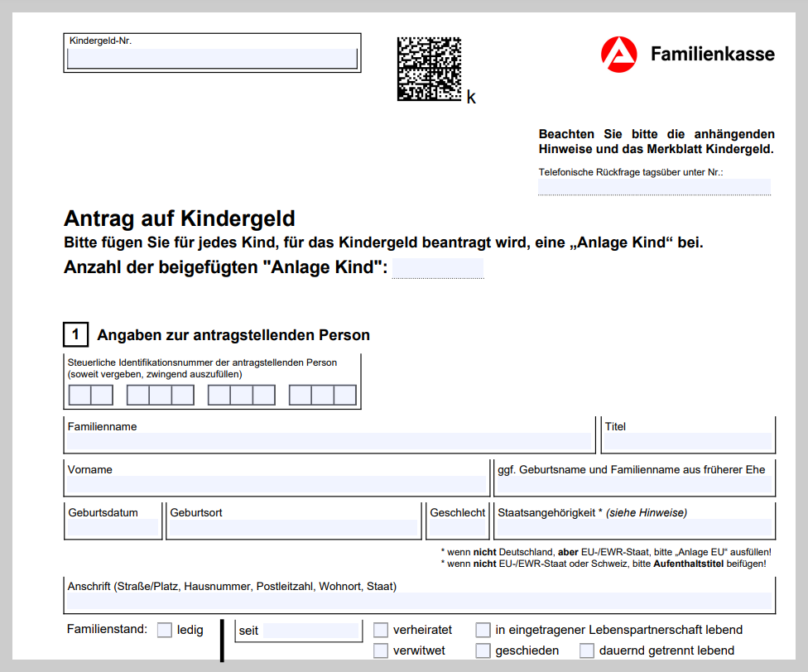
Task: Click the first Steuerliche Identifikationsnummer digit box
Action: (x=79, y=395)
